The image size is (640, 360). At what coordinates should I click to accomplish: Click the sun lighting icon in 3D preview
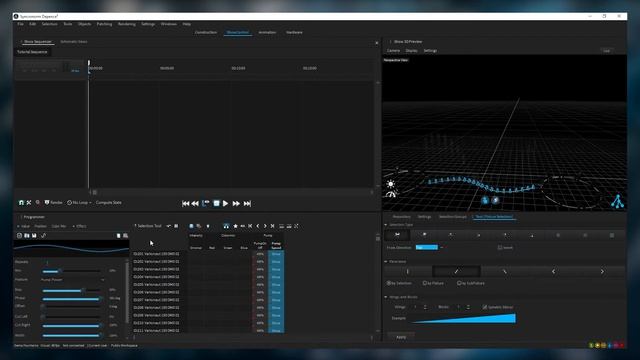pos(391,184)
